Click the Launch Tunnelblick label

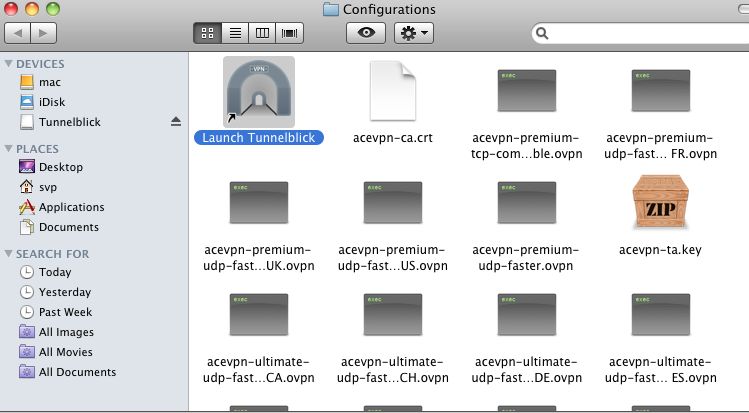[x=258, y=138]
